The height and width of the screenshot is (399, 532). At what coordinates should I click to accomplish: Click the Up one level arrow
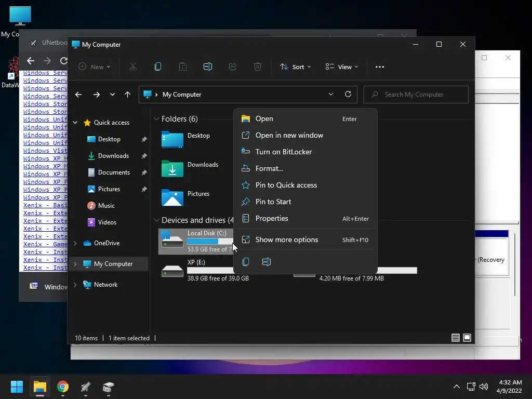click(x=128, y=95)
